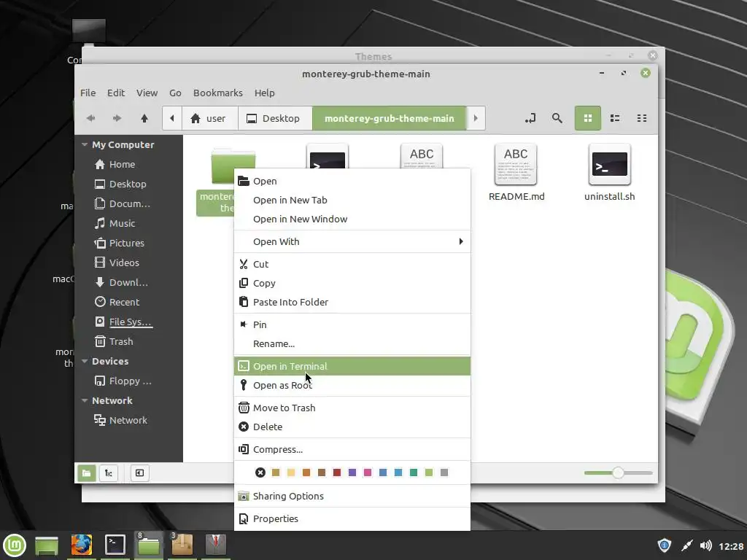
Task: Open the search magnifier tool
Action: coord(557,118)
